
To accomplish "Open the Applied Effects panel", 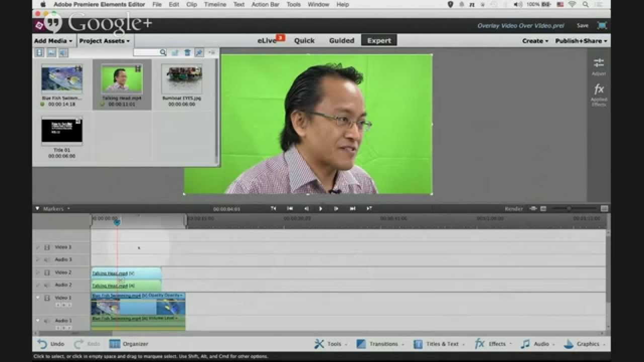I will (x=599, y=95).
